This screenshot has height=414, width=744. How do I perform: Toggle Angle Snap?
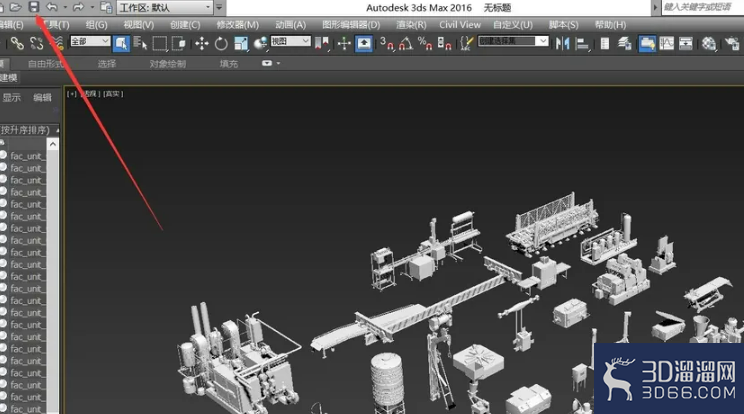[x=406, y=44]
